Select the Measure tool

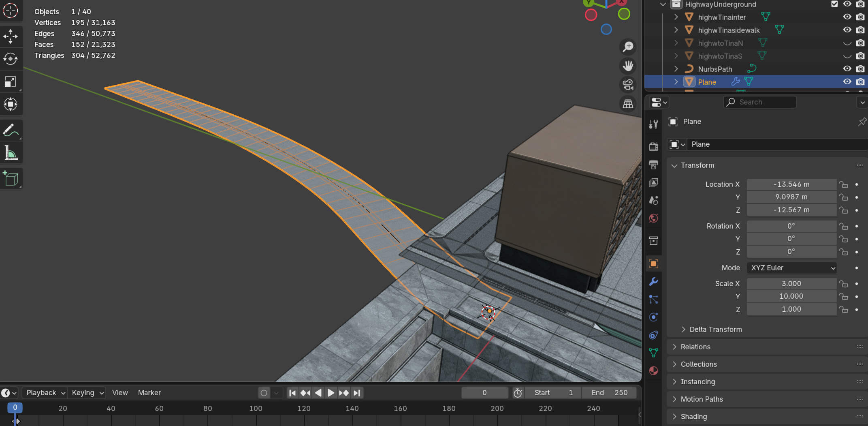tap(11, 153)
